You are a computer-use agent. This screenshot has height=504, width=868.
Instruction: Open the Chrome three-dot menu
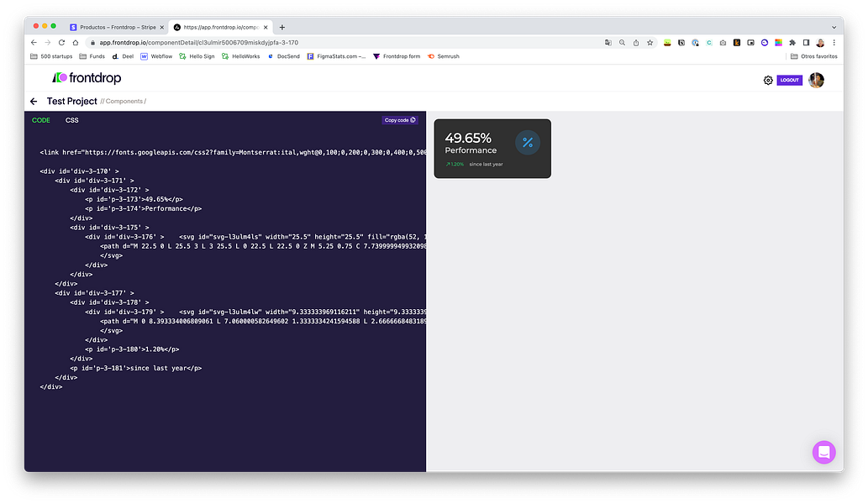[834, 43]
